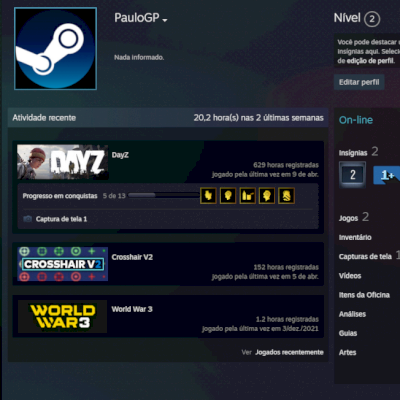The height and width of the screenshot is (400, 400).
Task: Open Progresso em conquistas link
Action: (60, 196)
